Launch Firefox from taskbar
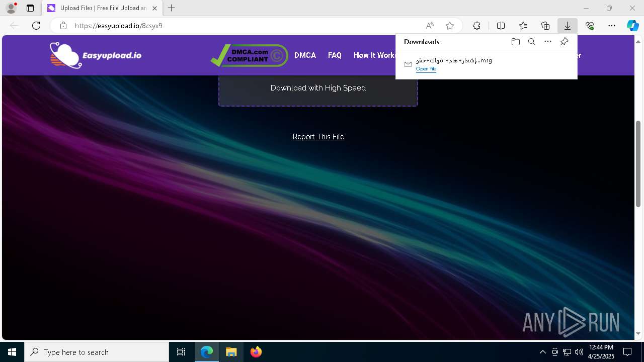Viewport: 644px width, 362px height. [x=256, y=352]
